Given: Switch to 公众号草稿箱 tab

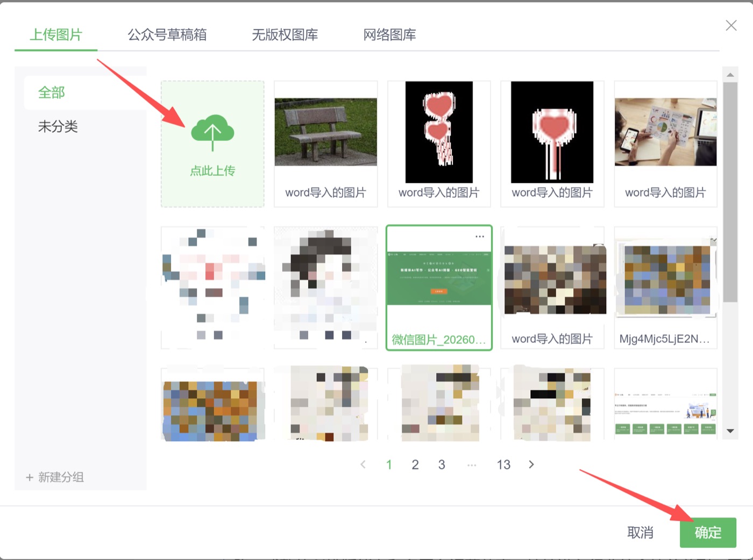Looking at the screenshot, I should 167,35.
